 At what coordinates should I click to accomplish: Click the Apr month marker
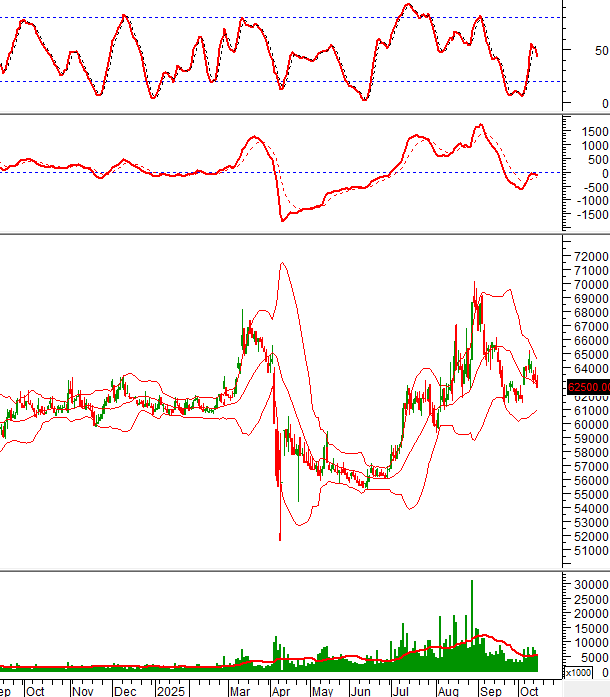point(279,690)
